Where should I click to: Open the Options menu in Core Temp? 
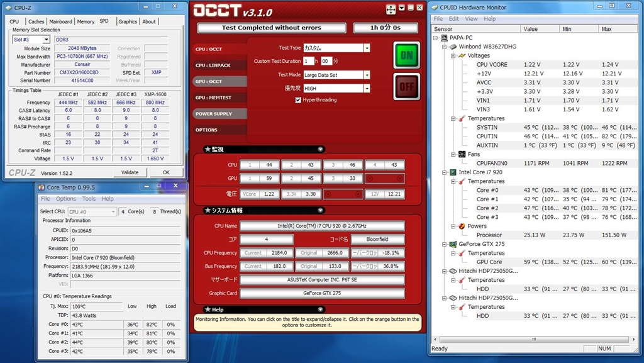(x=65, y=199)
